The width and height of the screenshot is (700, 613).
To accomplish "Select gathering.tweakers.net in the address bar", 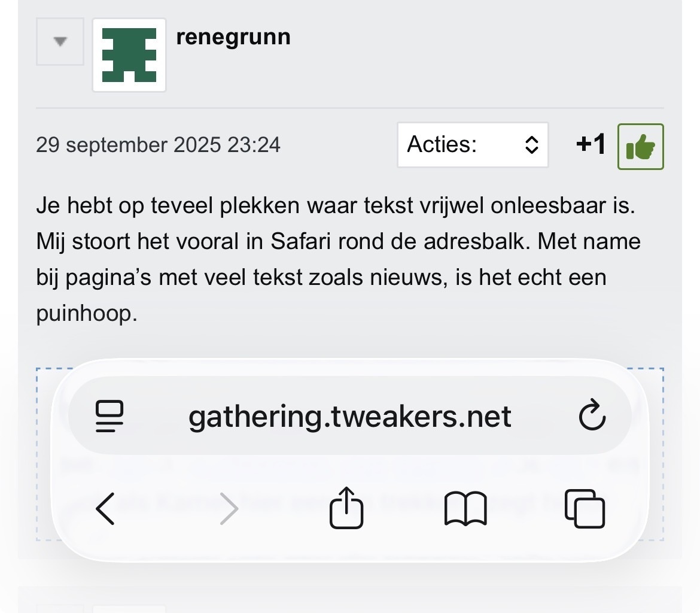I will [350, 416].
